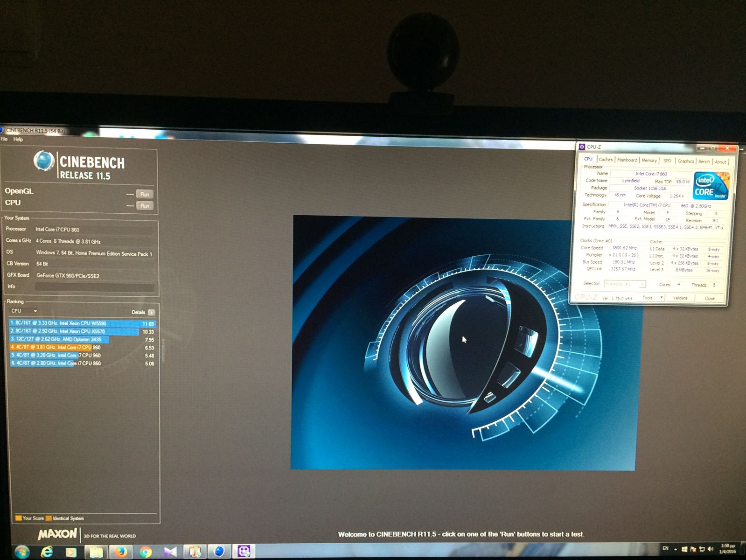Open the File menu in Cinebench
The height and width of the screenshot is (560, 746).
pyautogui.click(x=4, y=139)
